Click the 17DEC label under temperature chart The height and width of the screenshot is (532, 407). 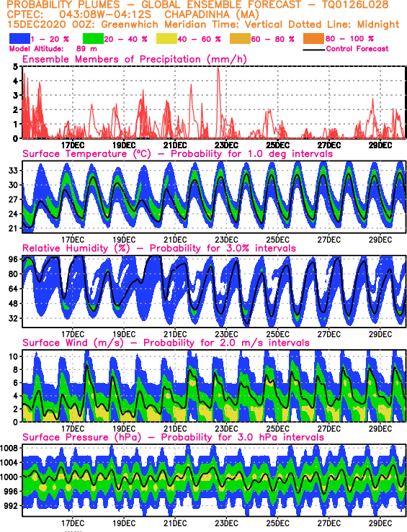[x=73, y=240]
